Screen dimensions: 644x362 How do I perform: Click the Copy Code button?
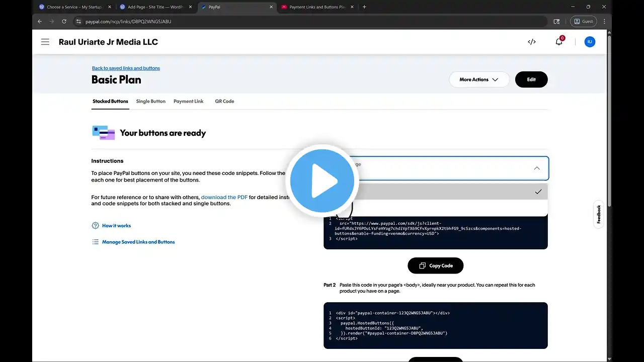click(436, 265)
